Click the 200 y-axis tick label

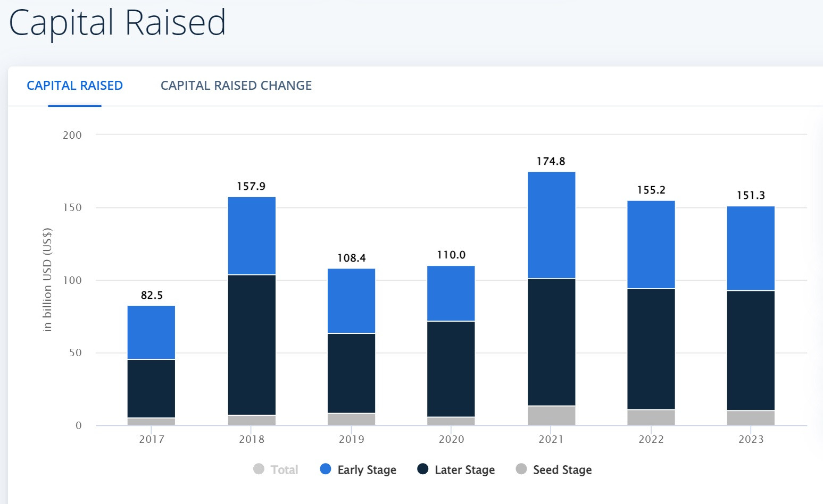(72, 135)
